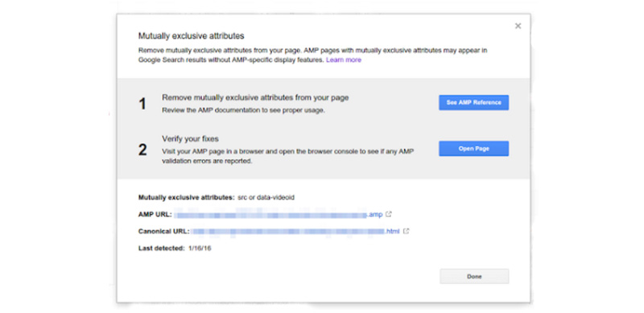
Task: Open the blurred AMP URL ending in .amp
Action: pos(279,214)
